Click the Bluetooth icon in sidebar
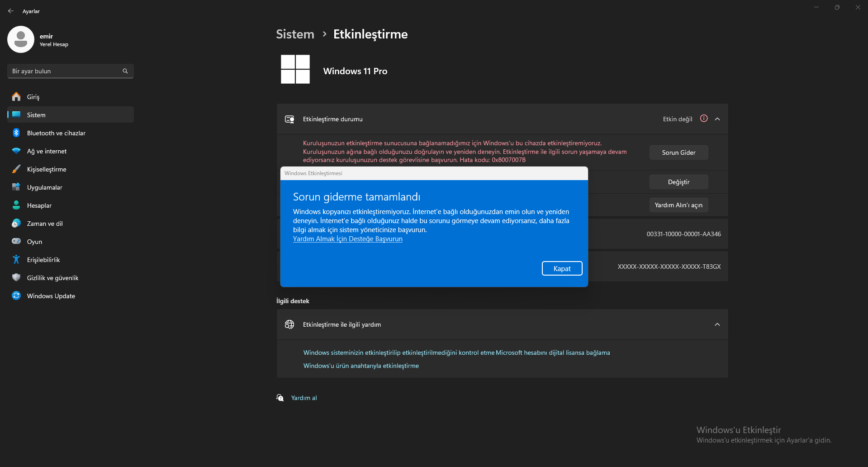Screen dimensions: 868x467 [16, 133]
